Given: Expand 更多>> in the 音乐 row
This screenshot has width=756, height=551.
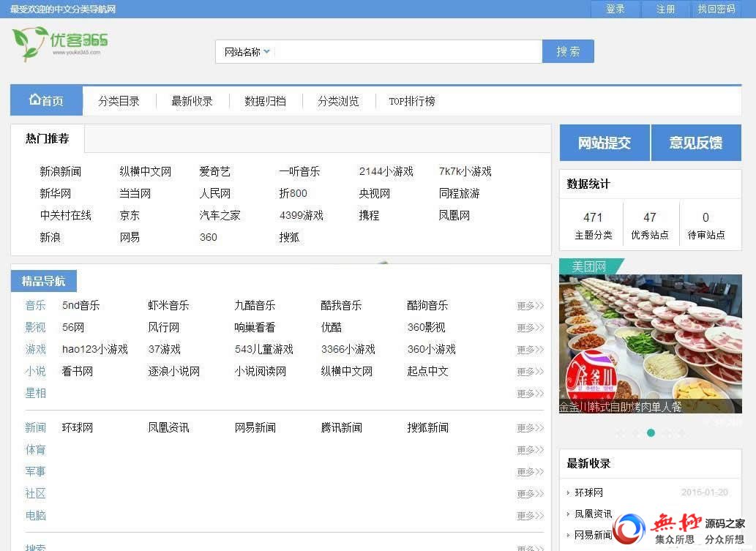Looking at the screenshot, I should (530, 306).
